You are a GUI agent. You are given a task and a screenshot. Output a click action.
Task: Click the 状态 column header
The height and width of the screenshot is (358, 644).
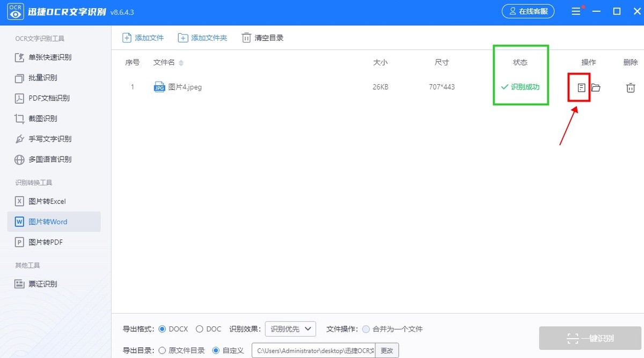click(x=520, y=62)
